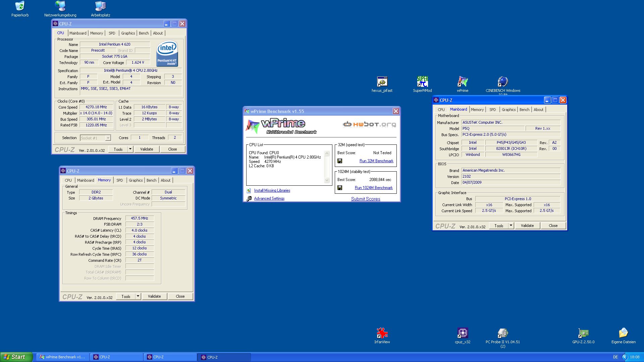Click Run 32M Benchmark link

tap(376, 161)
